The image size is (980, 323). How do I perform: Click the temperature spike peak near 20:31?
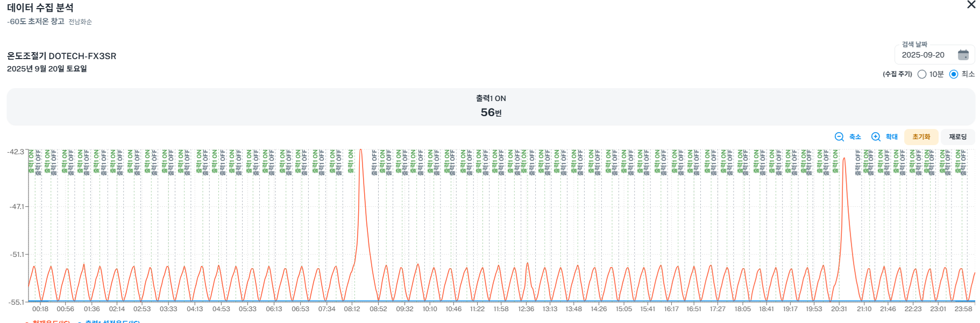[844, 159]
